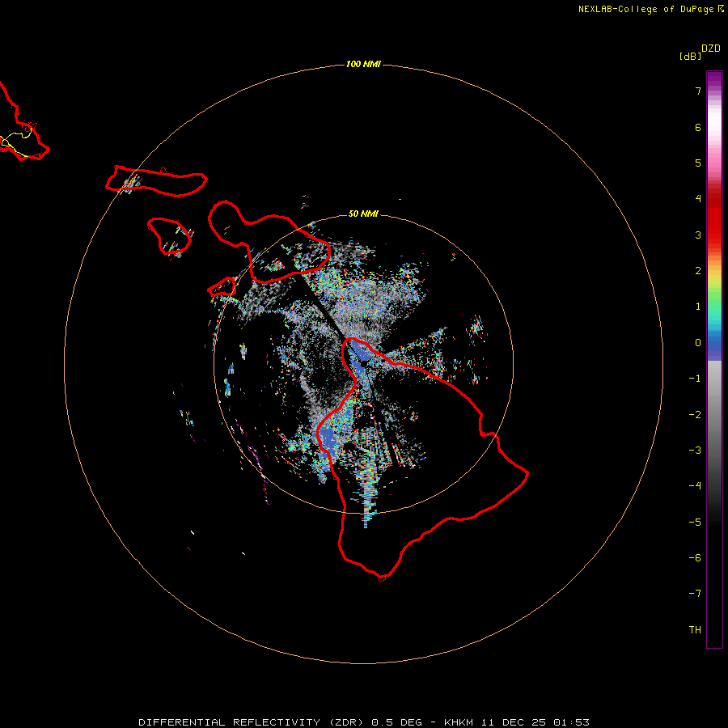728x728 pixels.
Task: Click the 3 value on the colorbar
Action: (698, 235)
